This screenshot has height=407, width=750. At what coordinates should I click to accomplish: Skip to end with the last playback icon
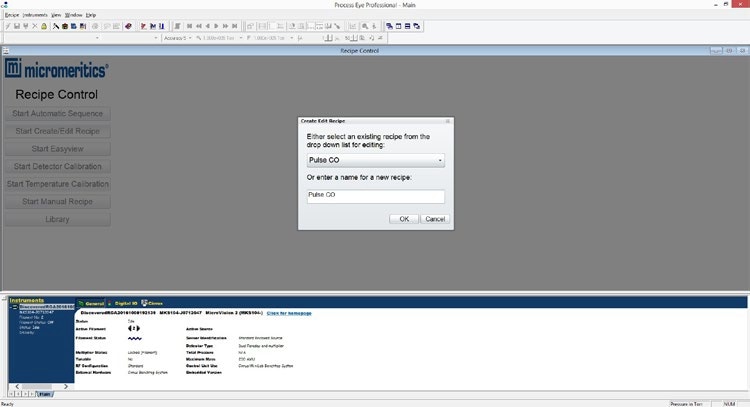[234, 26]
